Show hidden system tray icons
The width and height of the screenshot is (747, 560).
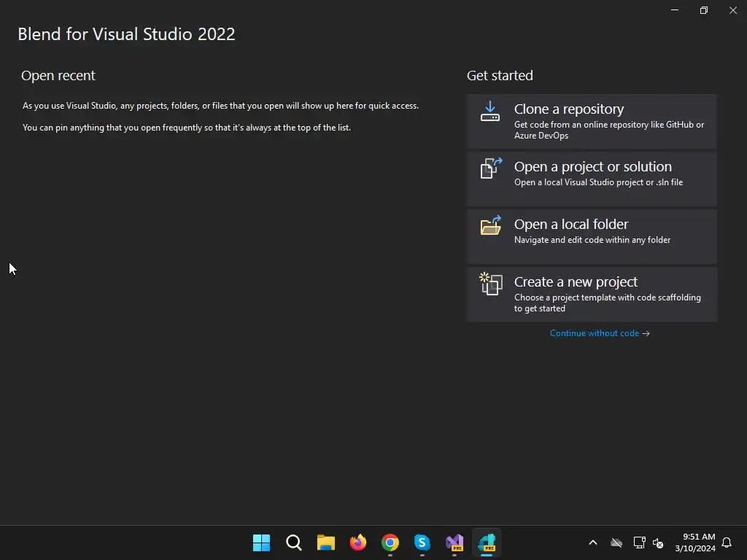(x=593, y=542)
